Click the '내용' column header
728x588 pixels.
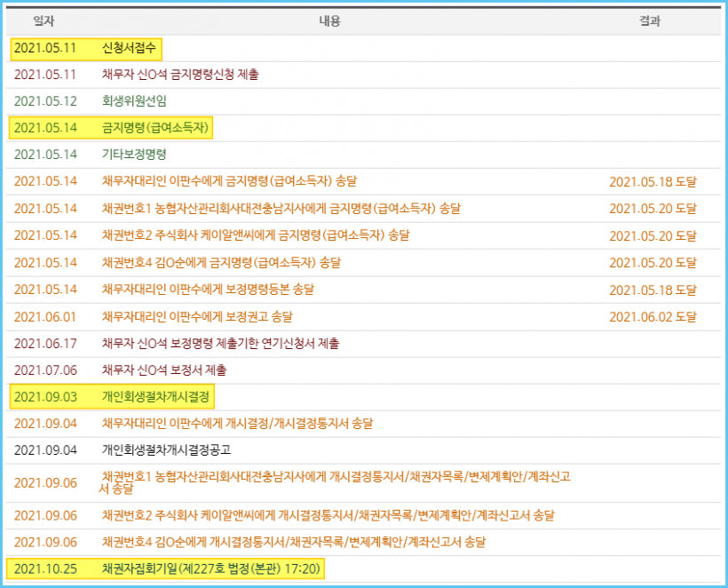[x=329, y=21]
